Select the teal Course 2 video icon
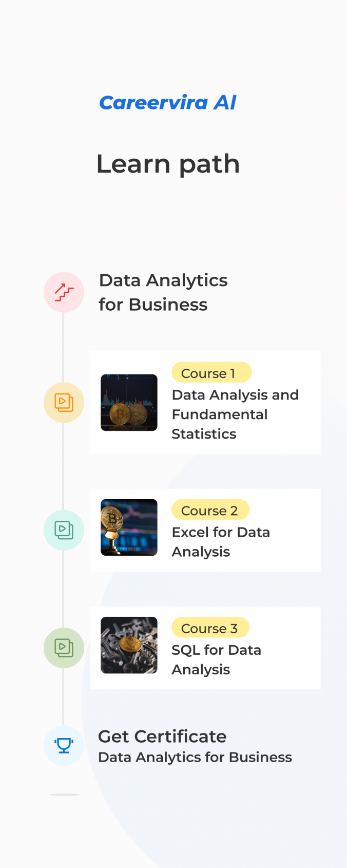 click(x=64, y=530)
